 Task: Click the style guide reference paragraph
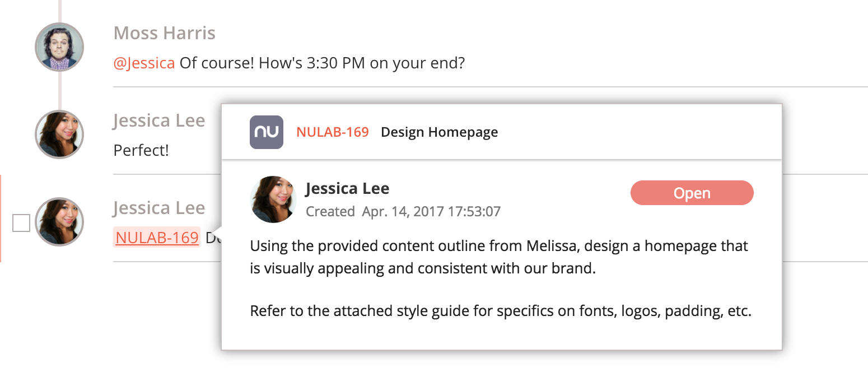[501, 311]
